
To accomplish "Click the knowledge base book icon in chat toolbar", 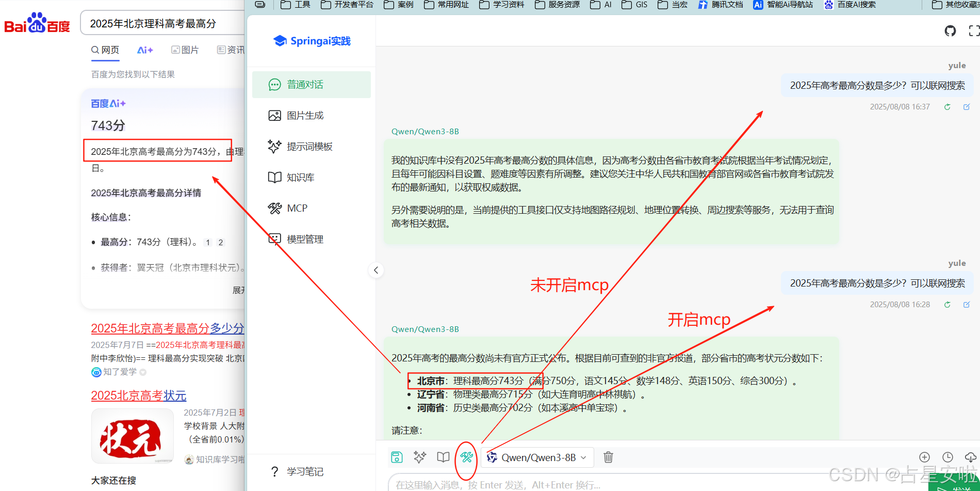I will click(443, 457).
